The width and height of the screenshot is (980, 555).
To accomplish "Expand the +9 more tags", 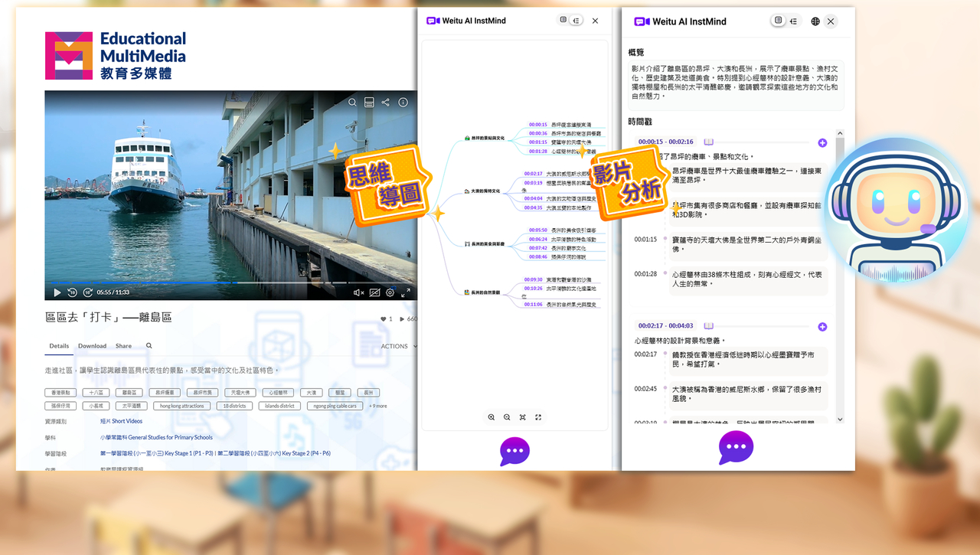I will (378, 406).
